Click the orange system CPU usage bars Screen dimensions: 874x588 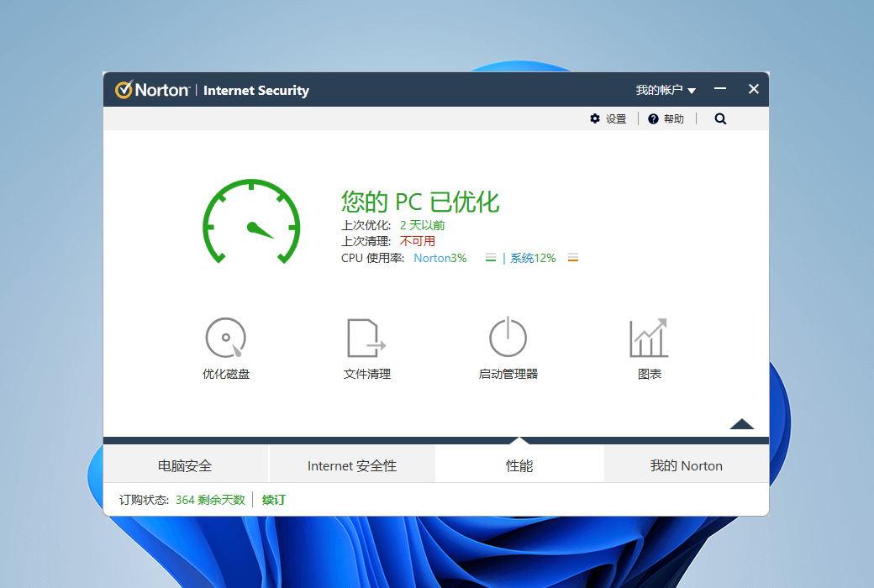pos(573,258)
